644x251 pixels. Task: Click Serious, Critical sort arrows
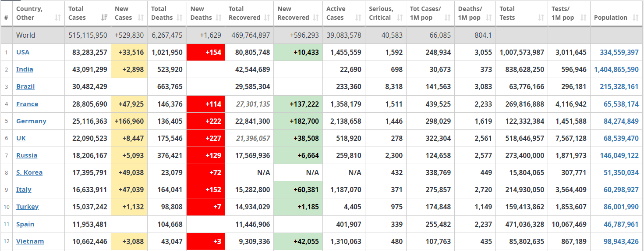click(x=400, y=18)
